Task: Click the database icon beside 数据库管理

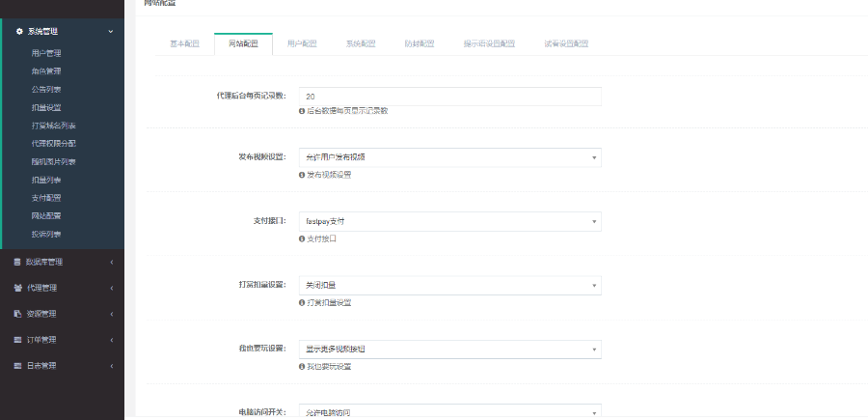Action: point(17,262)
